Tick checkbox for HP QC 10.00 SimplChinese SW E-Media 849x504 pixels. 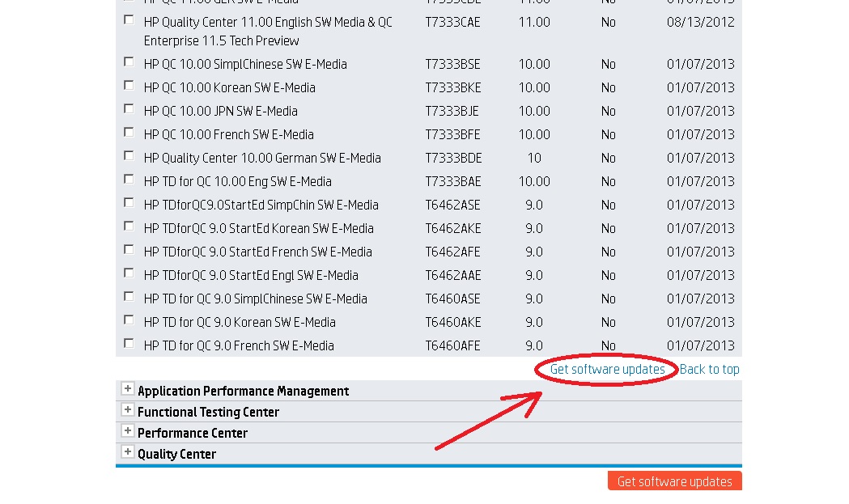(129, 61)
